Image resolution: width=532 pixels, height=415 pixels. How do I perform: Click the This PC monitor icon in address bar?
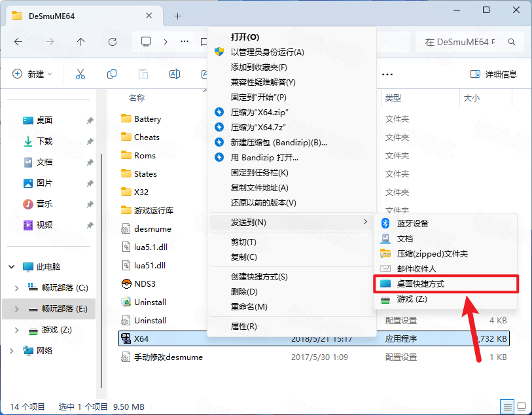[146, 42]
